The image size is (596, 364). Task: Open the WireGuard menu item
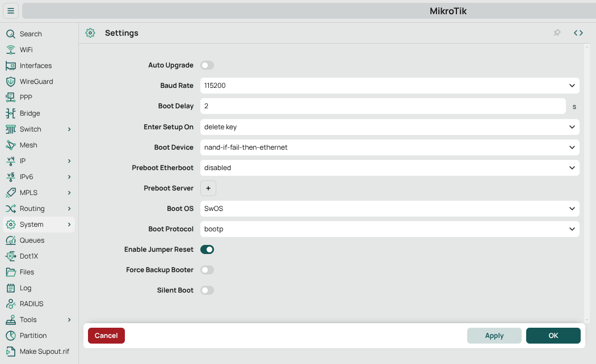(x=39, y=82)
